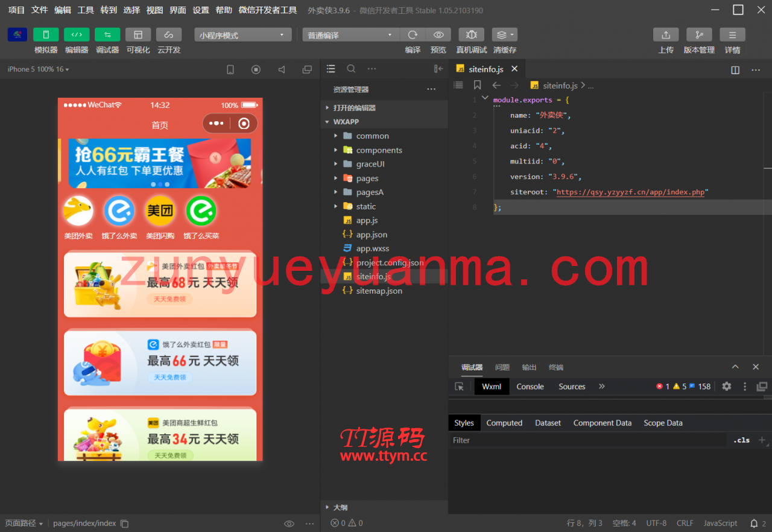Open resource manager more options (…)

pos(431,89)
